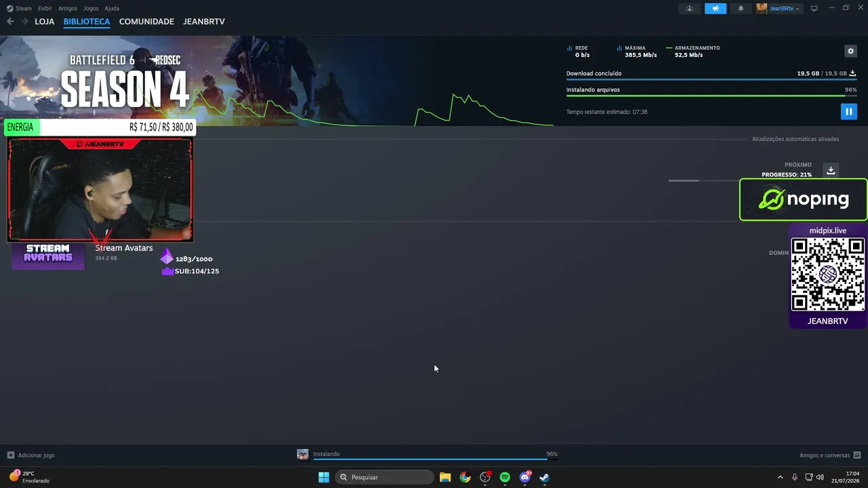This screenshot has width=868, height=488.
Task: Click the Pesquisar taskbar search box
Action: tap(384, 477)
